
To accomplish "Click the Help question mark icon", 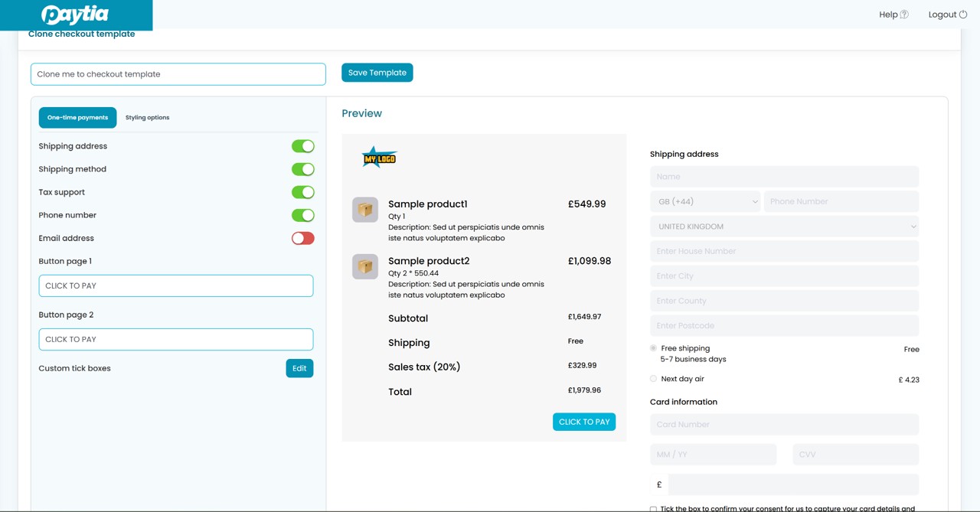I will [904, 15].
